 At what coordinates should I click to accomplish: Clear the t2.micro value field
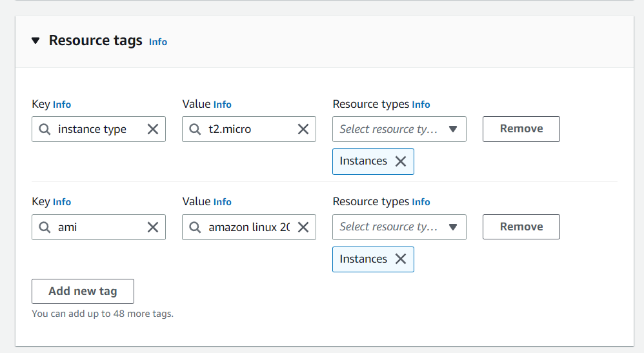(x=303, y=129)
